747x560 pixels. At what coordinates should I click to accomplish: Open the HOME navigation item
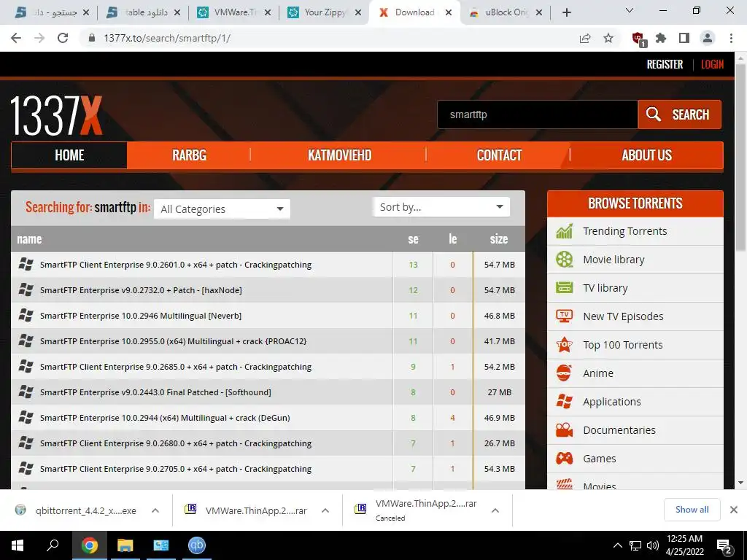69,155
